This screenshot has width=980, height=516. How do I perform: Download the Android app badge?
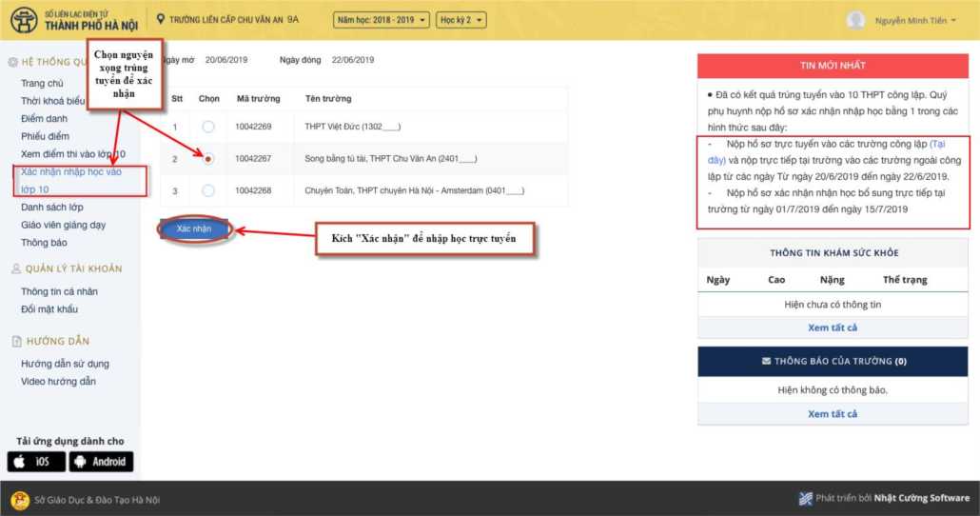click(101, 462)
